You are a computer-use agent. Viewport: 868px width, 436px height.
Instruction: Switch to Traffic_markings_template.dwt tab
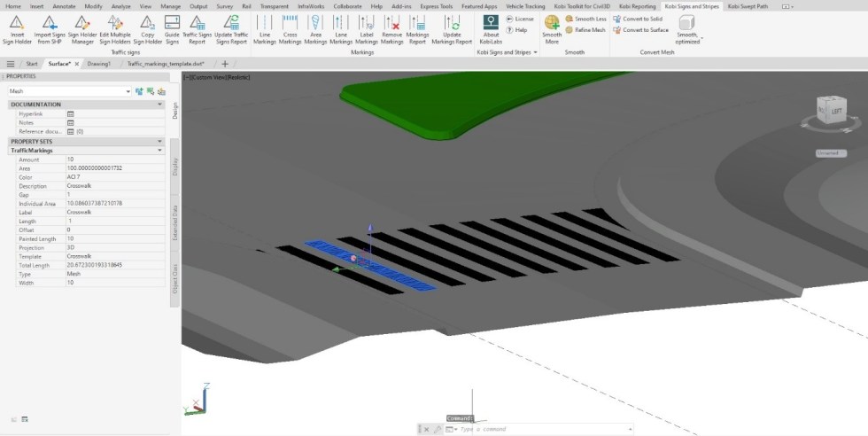coord(166,64)
